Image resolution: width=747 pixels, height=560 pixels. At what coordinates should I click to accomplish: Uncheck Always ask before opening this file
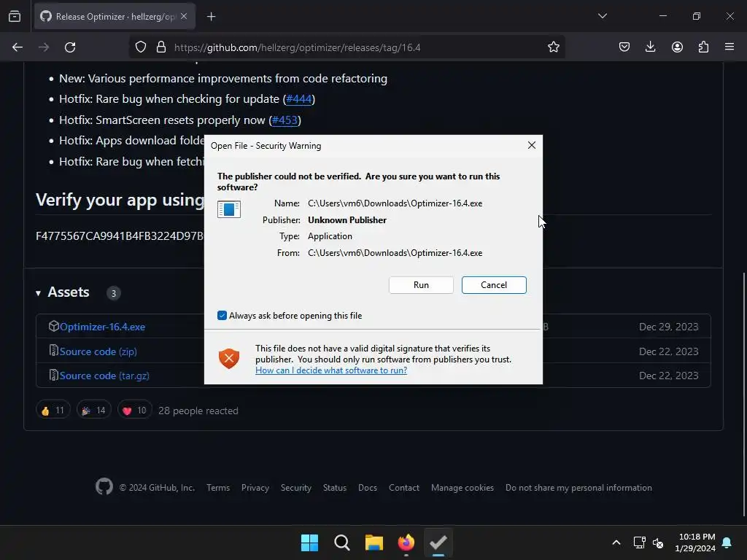(222, 316)
